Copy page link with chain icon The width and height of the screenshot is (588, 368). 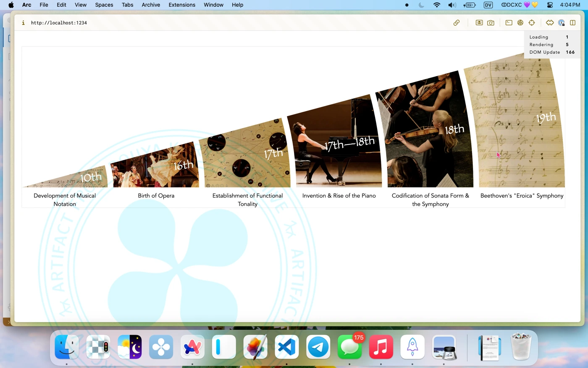(457, 23)
